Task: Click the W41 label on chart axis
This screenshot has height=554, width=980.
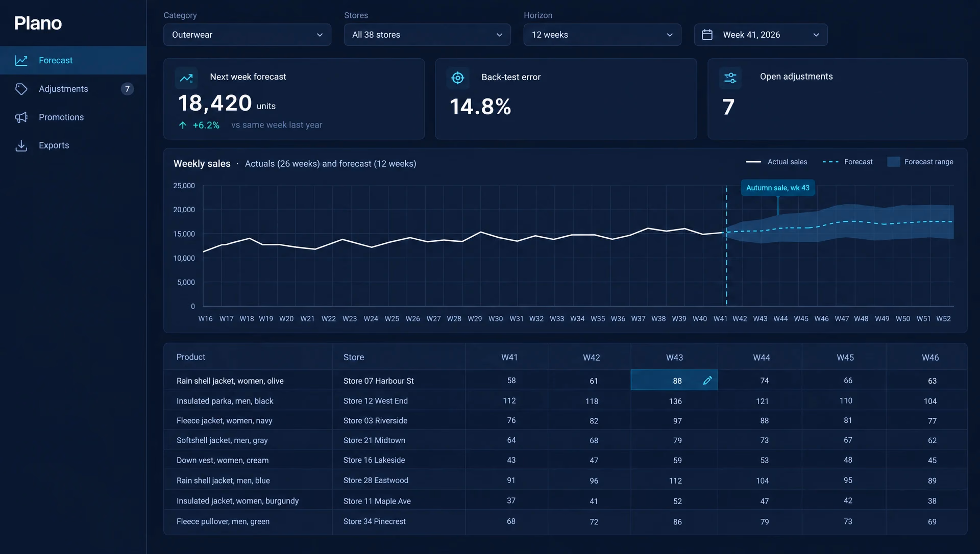Action: (720, 319)
